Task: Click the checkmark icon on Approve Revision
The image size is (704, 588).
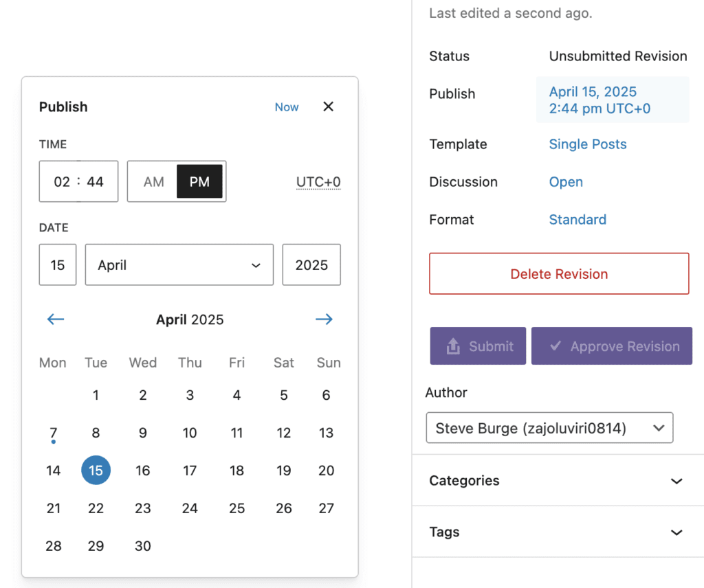Action: pos(555,347)
